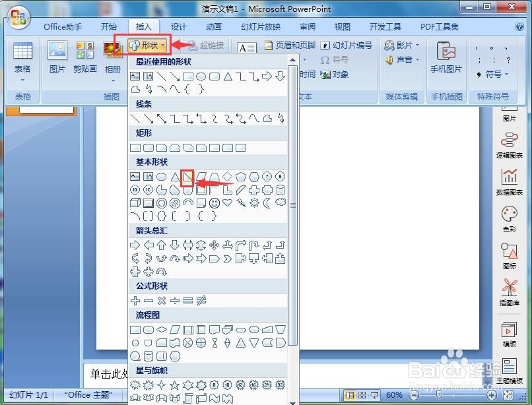Expand the 影片 movie dropdown

pos(417,45)
